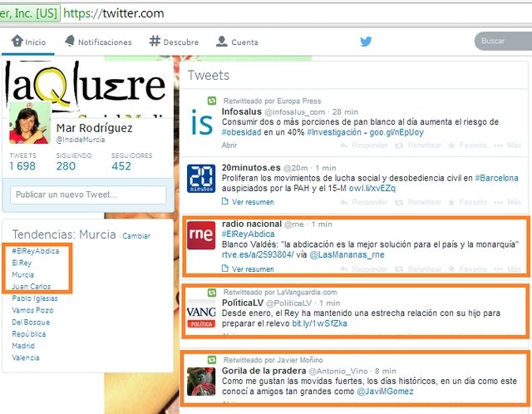
Task: Open the #ElReyAbdica hashtag in rne tweet
Action: pos(249,234)
